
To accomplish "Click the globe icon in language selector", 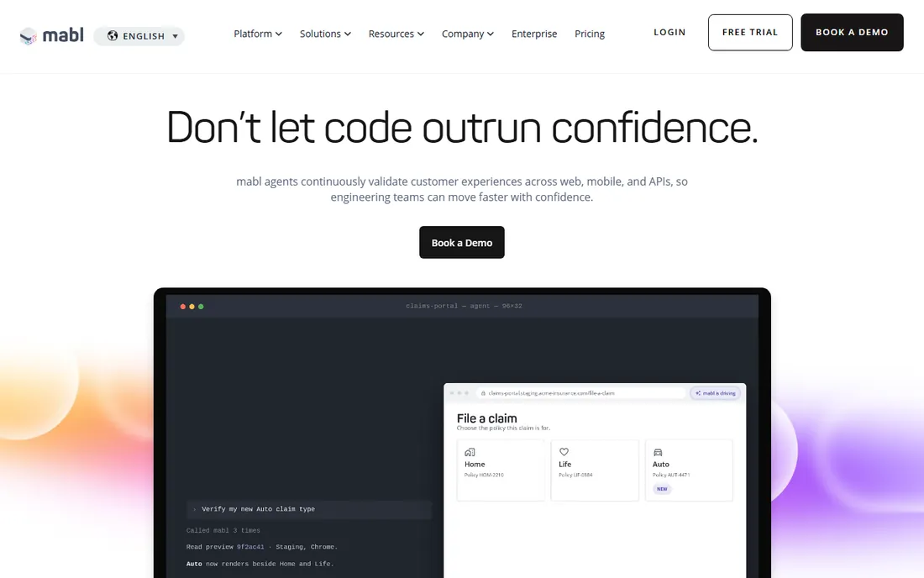I will pyautogui.click(x=113, y=36).
